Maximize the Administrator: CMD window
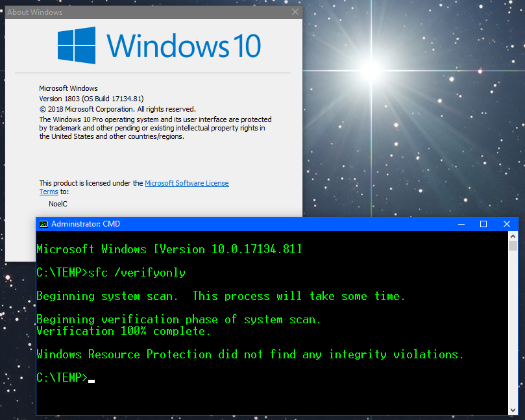 (483, 224)
